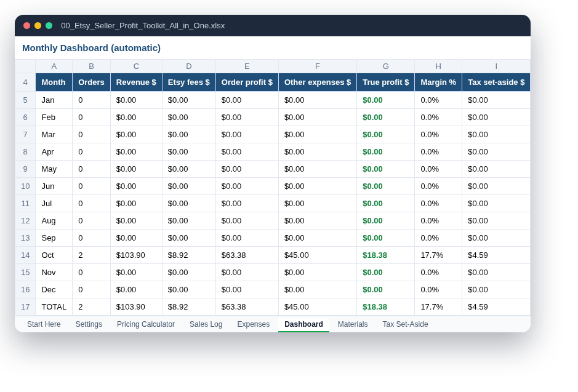Click the Etsy fees $ header cell
This screenshot has width=578, height=392.
point(189,82)
